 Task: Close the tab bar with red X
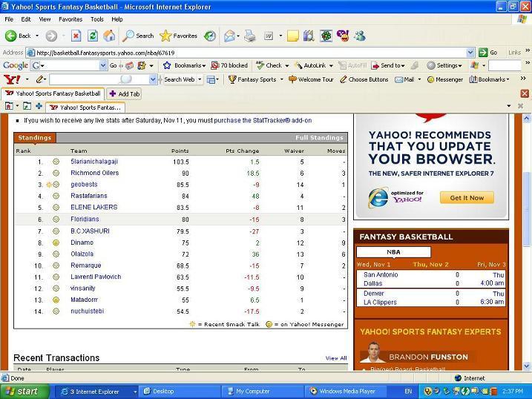[525, 93]
